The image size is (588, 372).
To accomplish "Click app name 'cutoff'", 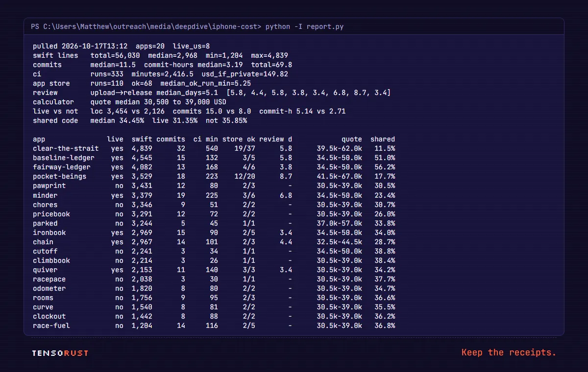I will 45,251.
